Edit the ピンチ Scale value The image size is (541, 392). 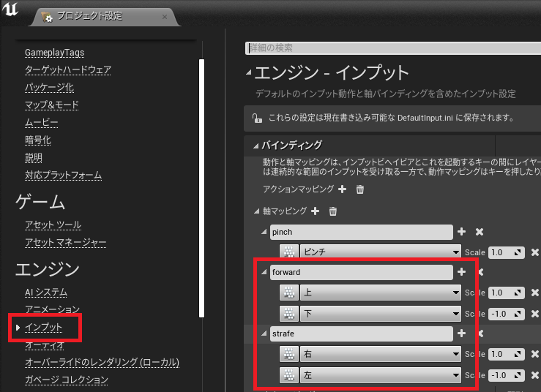(x=506, y=252)
